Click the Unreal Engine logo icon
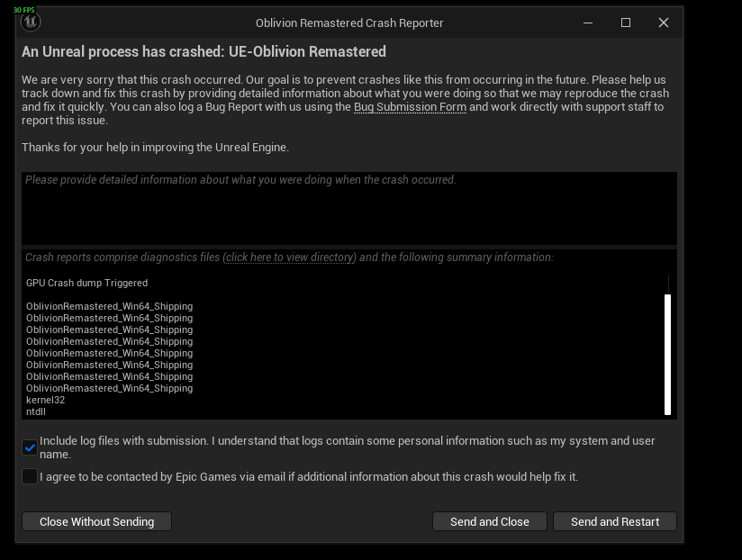The image size is (742, 560). [31, 23]
